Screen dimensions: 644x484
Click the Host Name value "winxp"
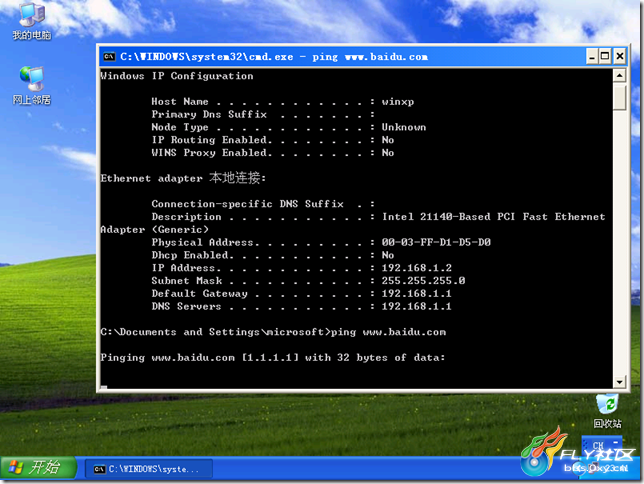point(398,101)
